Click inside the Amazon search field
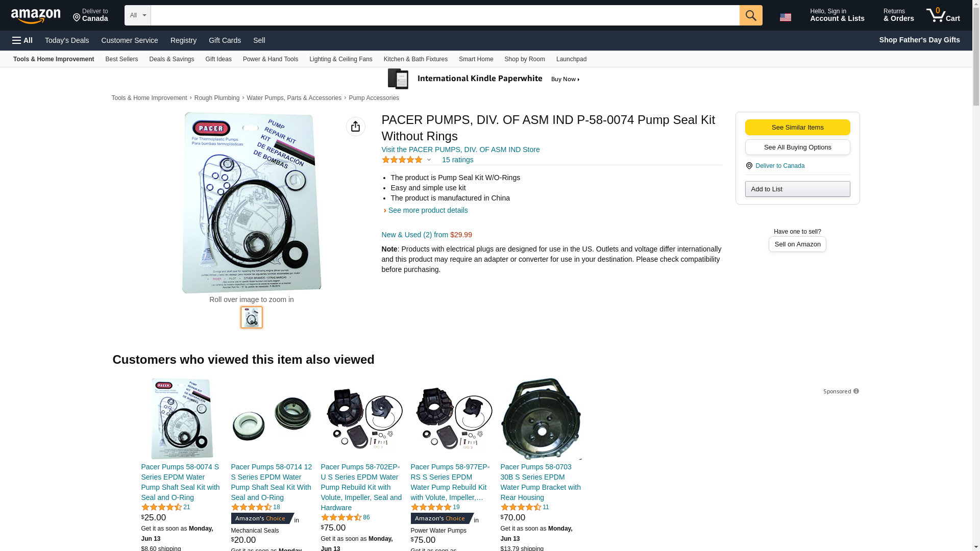980x551 pixels. click(x=444, y=15)
